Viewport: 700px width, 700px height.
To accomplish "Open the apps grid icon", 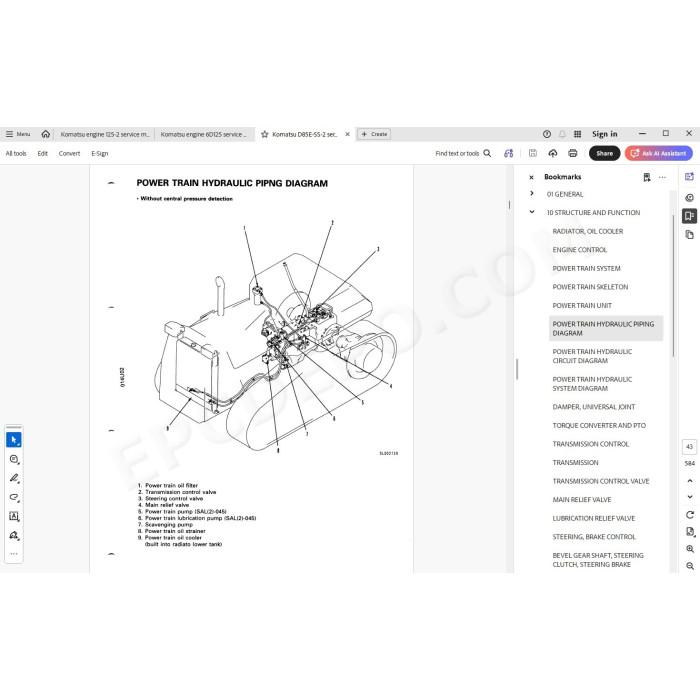I will (x=577, y=134).
